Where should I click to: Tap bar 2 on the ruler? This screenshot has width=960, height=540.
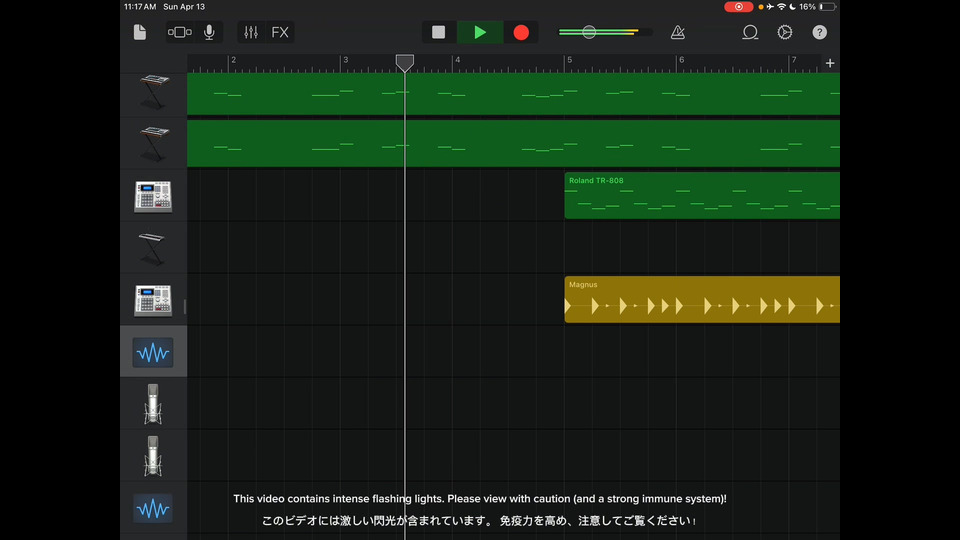[x=233, y=60]
